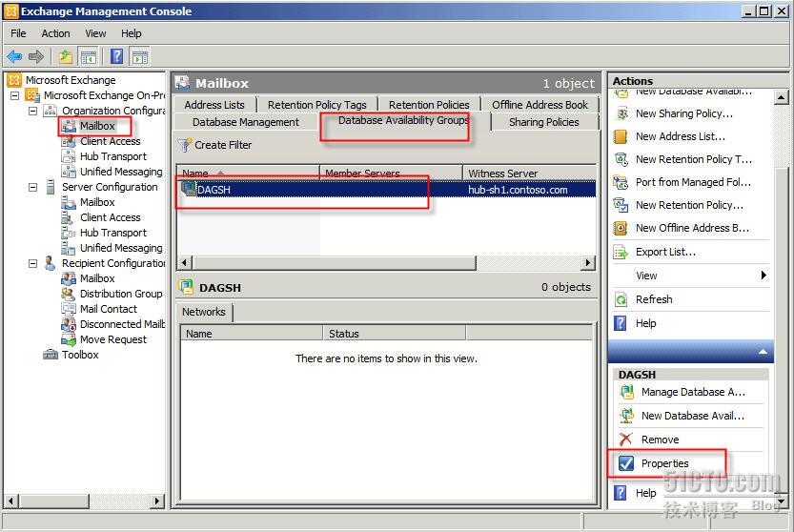Click the Server Configuration server icon
794x532 pixels.
pyautogui.click(x=51, y=187)
